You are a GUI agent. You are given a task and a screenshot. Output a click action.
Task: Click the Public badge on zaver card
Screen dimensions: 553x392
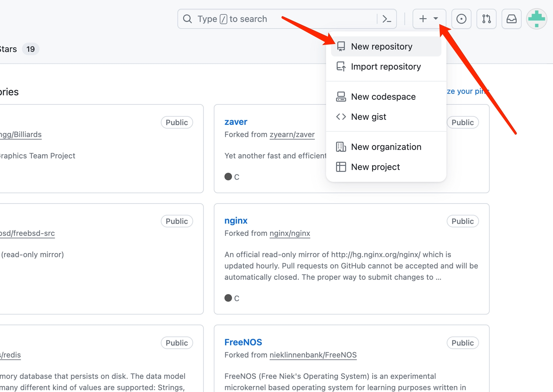463,122
